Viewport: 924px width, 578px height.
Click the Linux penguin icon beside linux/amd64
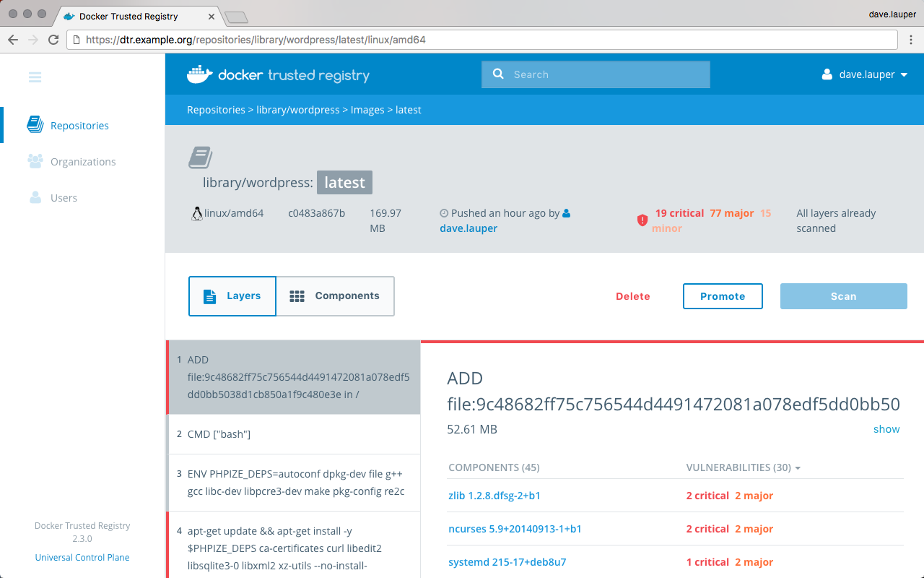point(196,214)
